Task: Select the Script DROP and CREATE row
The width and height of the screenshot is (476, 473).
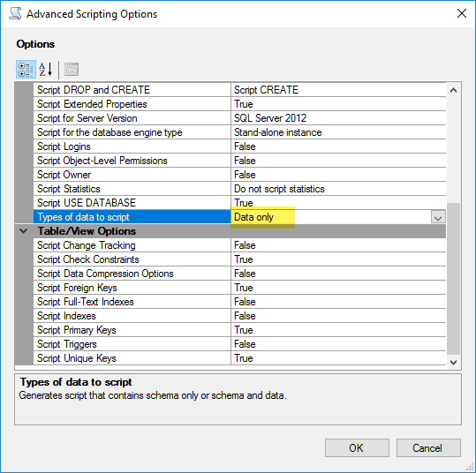Action: click(x=239, y=90)
